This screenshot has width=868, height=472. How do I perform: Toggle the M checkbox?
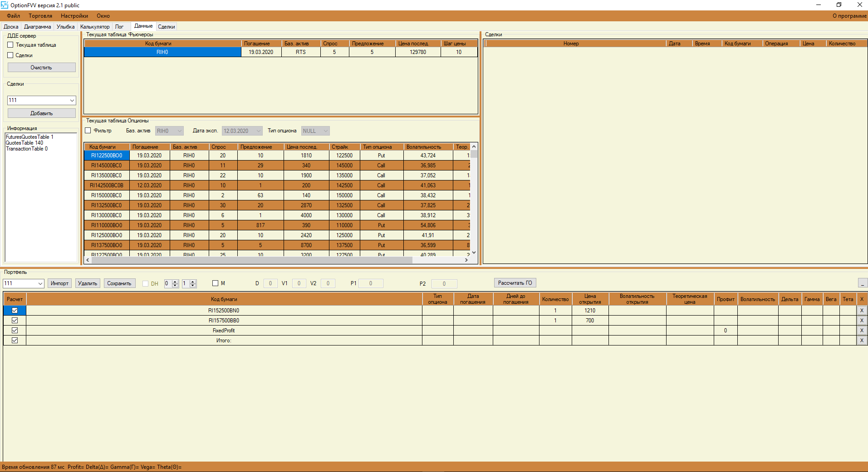click(216, 283)
